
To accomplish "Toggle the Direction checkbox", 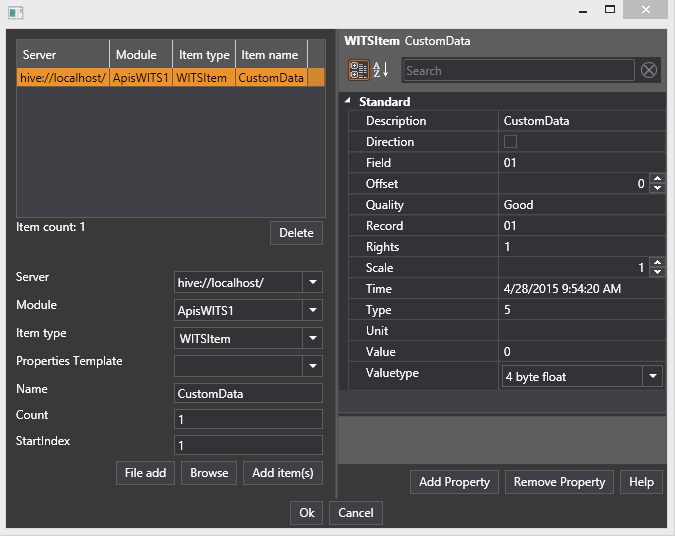I will tap(510, 142).
